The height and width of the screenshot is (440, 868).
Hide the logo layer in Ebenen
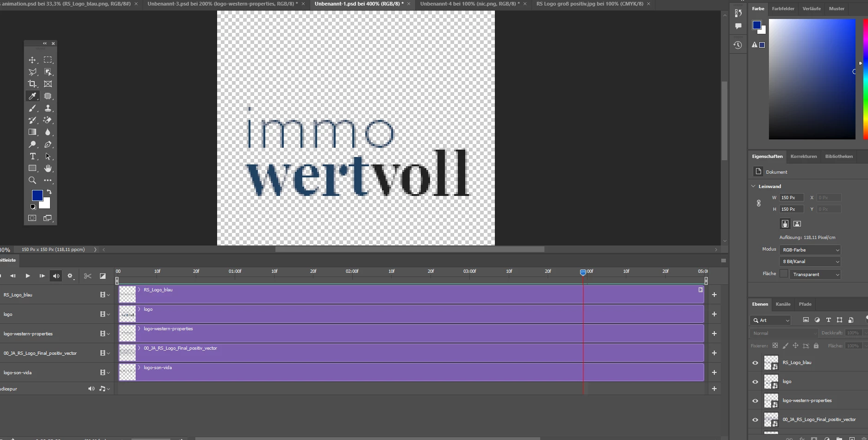[755, 382]
